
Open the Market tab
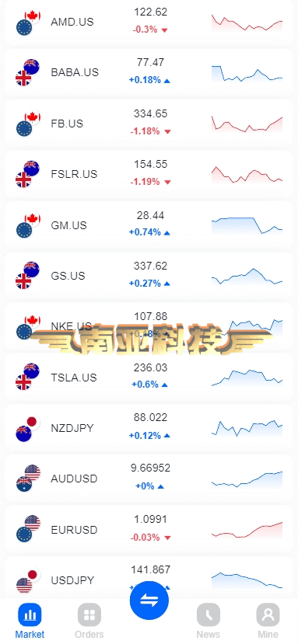coord(30,621)
